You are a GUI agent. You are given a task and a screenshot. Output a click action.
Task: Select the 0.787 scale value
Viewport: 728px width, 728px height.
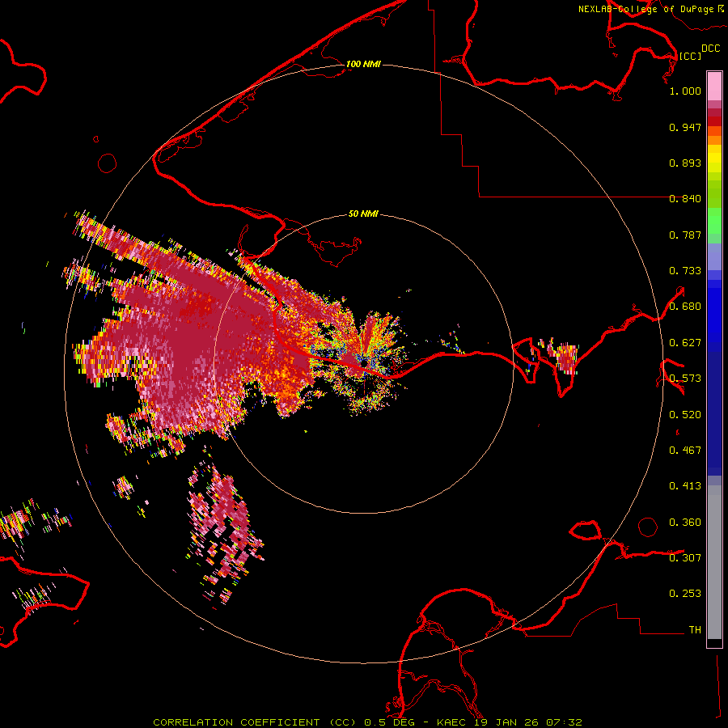[685, 235]
